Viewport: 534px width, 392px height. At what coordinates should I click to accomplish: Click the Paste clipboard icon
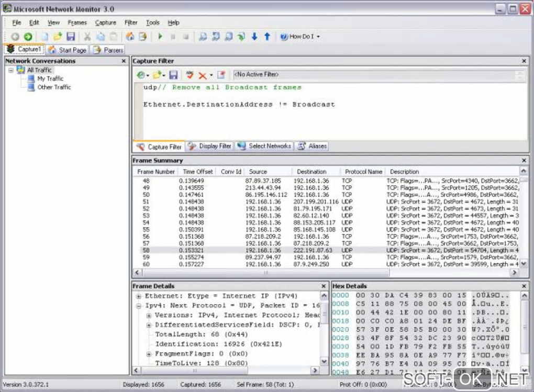[x=114, y=37]
